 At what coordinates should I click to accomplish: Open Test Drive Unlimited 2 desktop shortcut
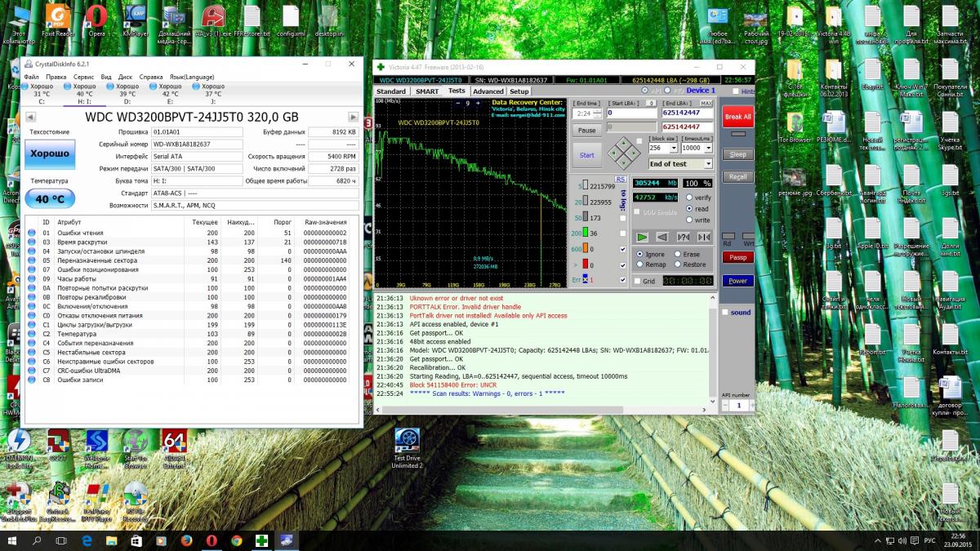pos(407,449)
